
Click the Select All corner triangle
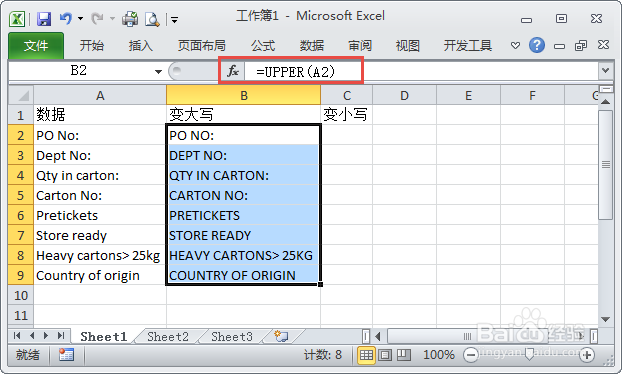pyautogui.click(x=21, y=95)
